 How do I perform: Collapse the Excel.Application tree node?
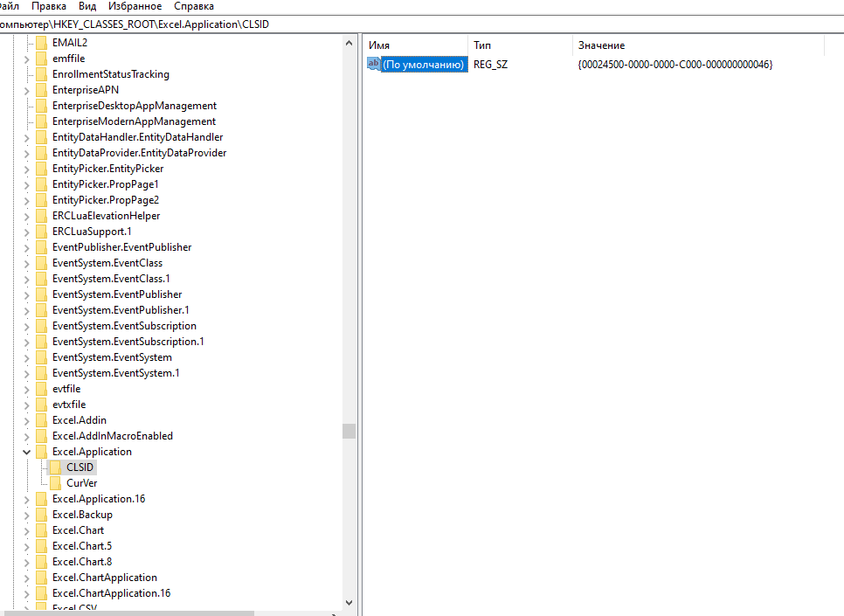point(27,451)
